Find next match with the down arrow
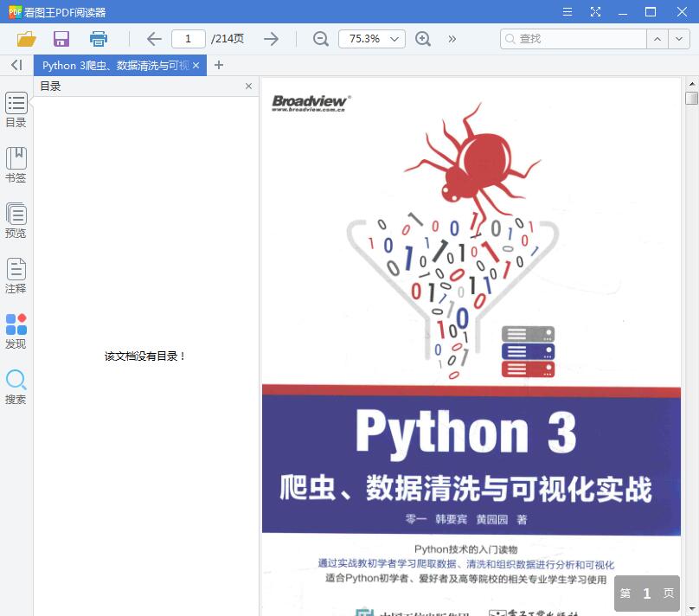Image resolution: width=699 pixels, height=616 pixels. click(678, 39)
